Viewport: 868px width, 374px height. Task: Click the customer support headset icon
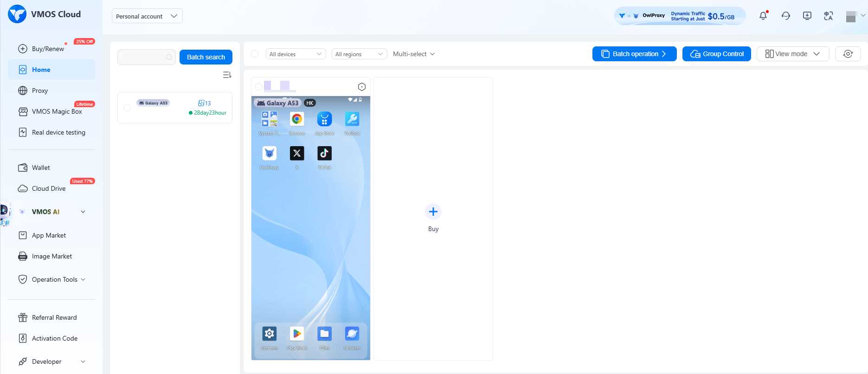[x=785, y=16]
